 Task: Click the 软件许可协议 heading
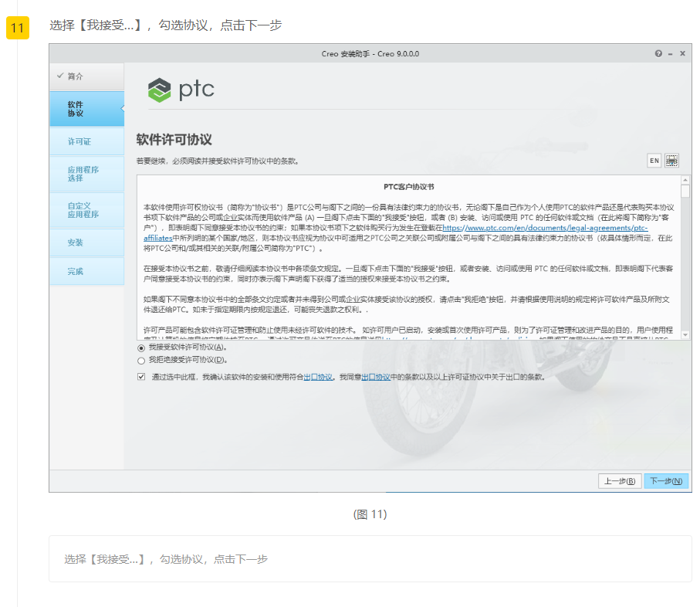pyautogui.click(x=174, y=140)
